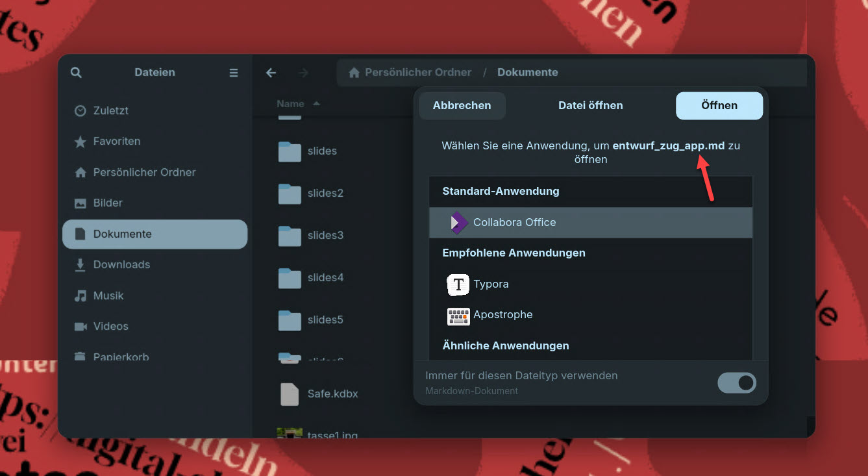The height and width of the screenshot is (476, 868).
Task: Open Musik in the sidebar
Action: coord(108,296)
